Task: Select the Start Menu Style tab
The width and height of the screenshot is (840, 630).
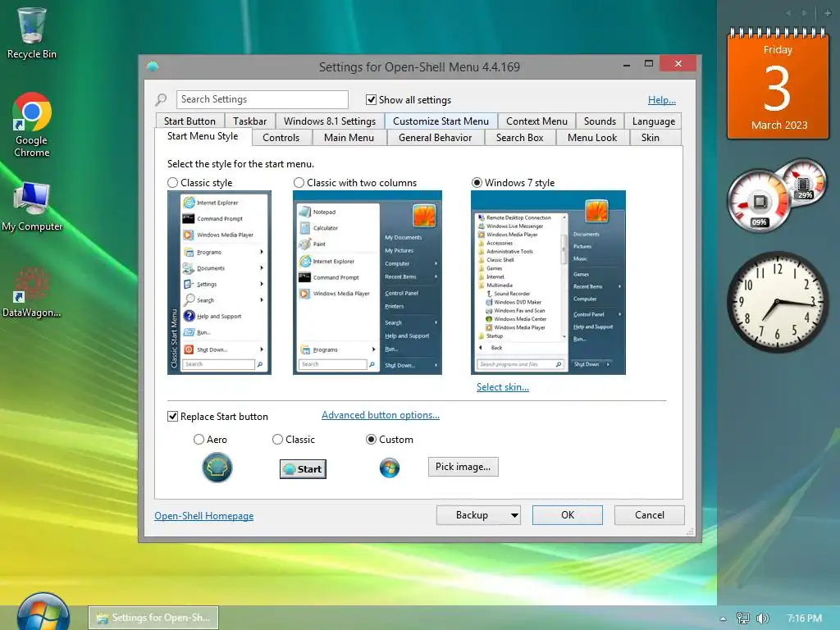Action: pyautogui.click(x=203, y=136)
